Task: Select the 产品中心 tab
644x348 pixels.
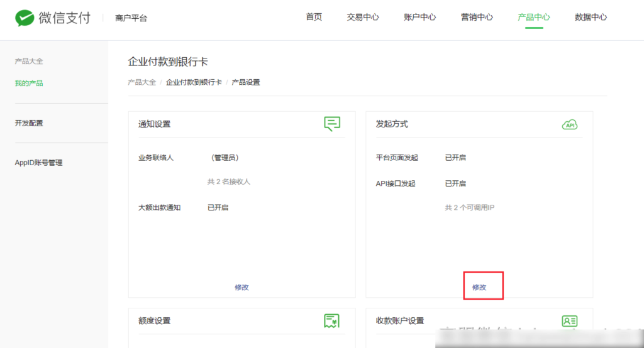Action: (533, 17)
